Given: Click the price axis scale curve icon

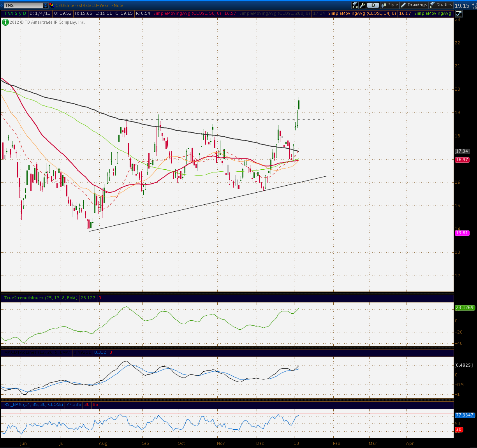Looking at the screenshot, I should pos(459,14).
